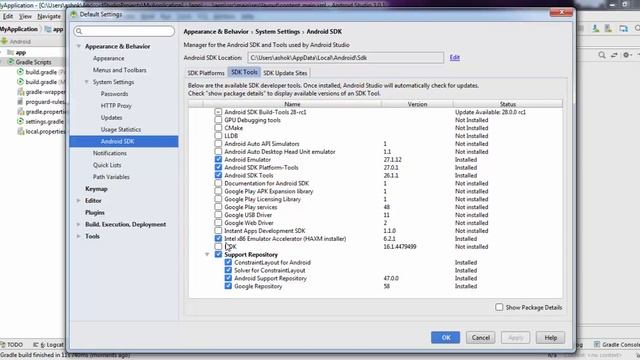The width and height of the screenshot is (640, 360).
Task: Open Path Variables settings
Action: coord(111,177)
